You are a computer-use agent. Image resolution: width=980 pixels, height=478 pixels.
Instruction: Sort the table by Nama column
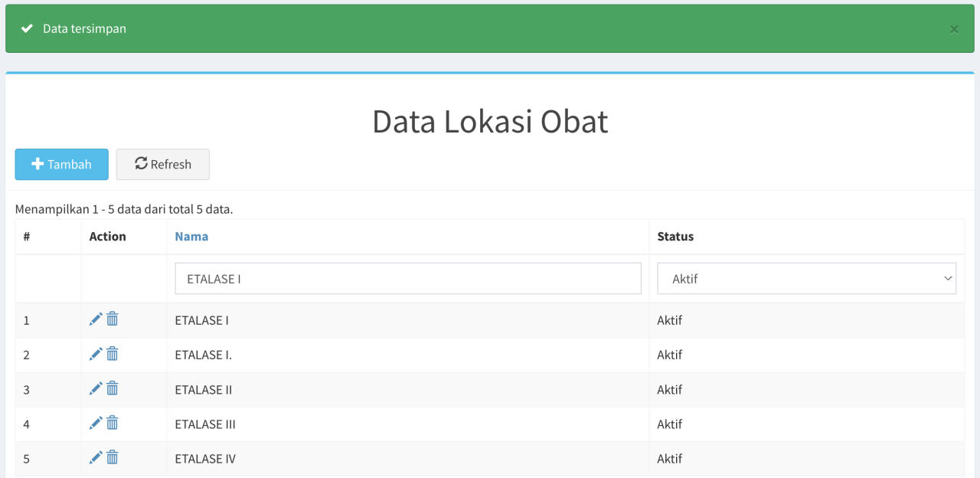(191, 237)
